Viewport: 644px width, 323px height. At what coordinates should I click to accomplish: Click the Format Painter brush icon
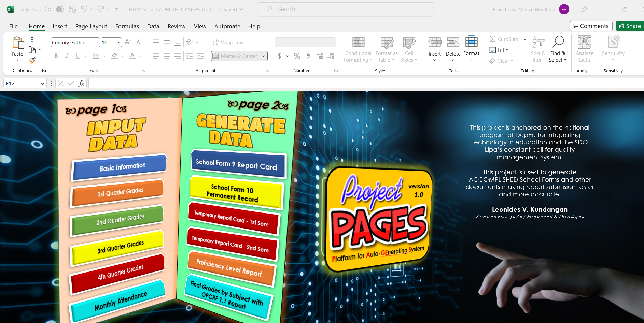tap(32, 61)
